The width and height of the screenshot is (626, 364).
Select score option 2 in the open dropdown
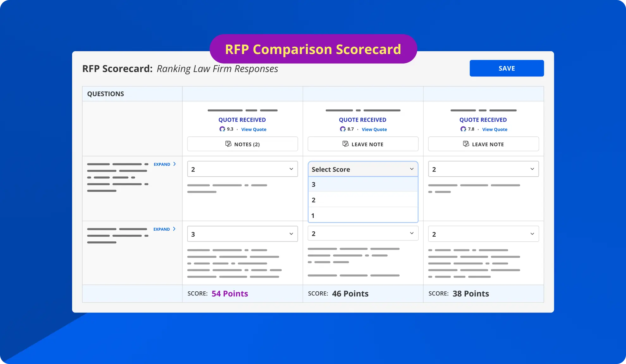point(363,200)
